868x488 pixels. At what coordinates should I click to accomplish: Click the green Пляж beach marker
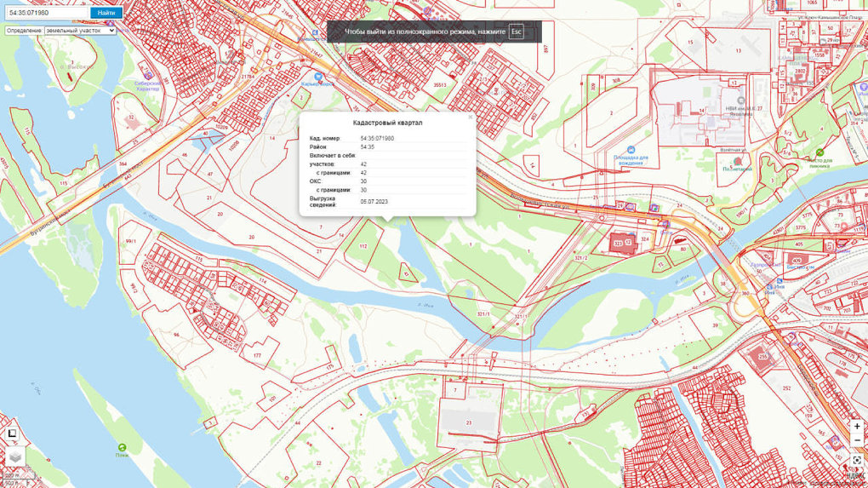point(122,447)
